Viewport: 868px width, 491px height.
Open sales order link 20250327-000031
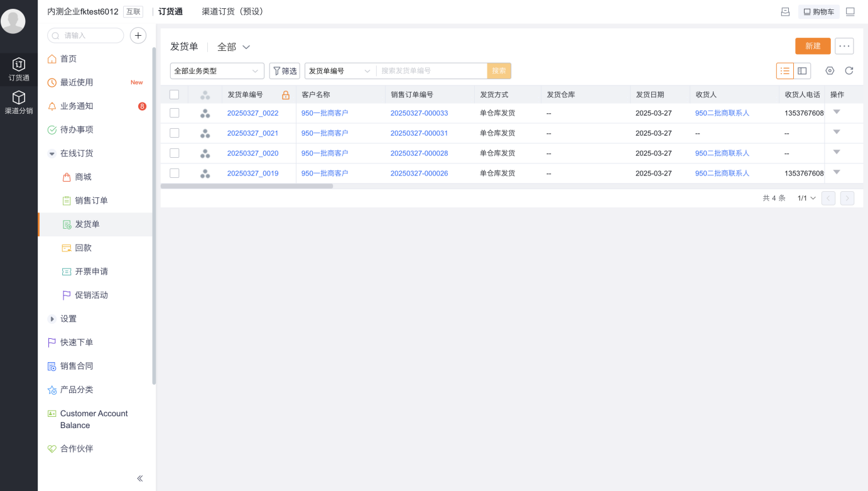(420, 133)
